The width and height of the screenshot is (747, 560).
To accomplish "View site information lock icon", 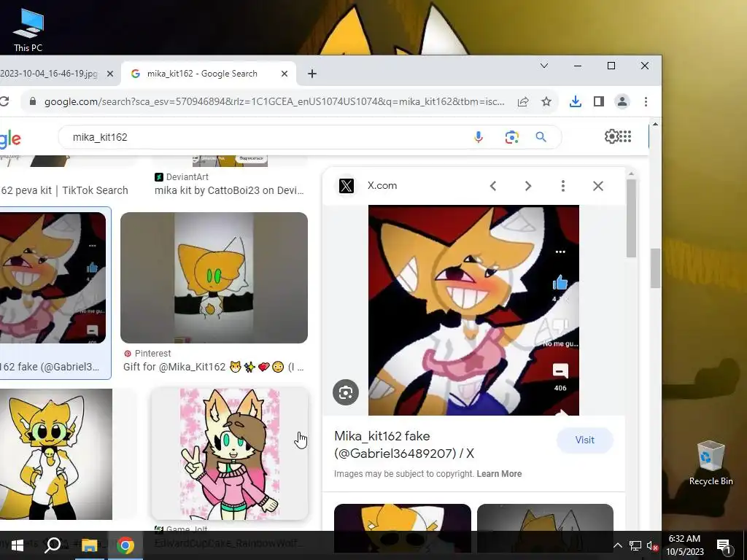I will click(33, 101).
